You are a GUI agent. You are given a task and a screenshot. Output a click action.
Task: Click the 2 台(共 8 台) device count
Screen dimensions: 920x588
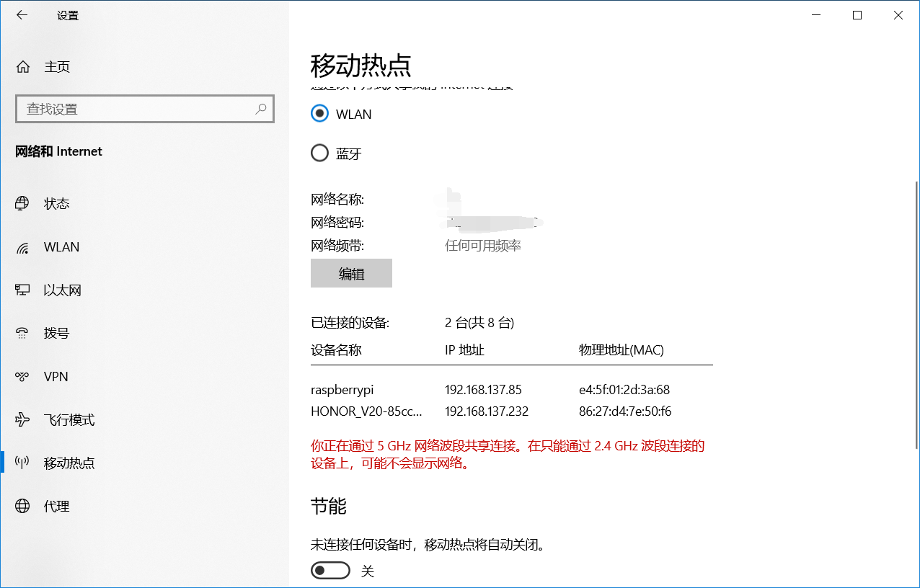pos(479,323)
